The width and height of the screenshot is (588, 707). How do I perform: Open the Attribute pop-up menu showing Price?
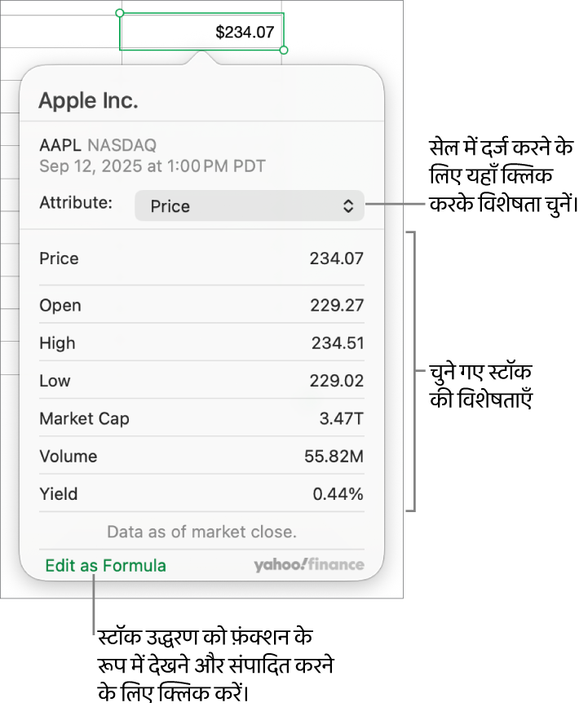pyautogui.click(x=249, y=206)
